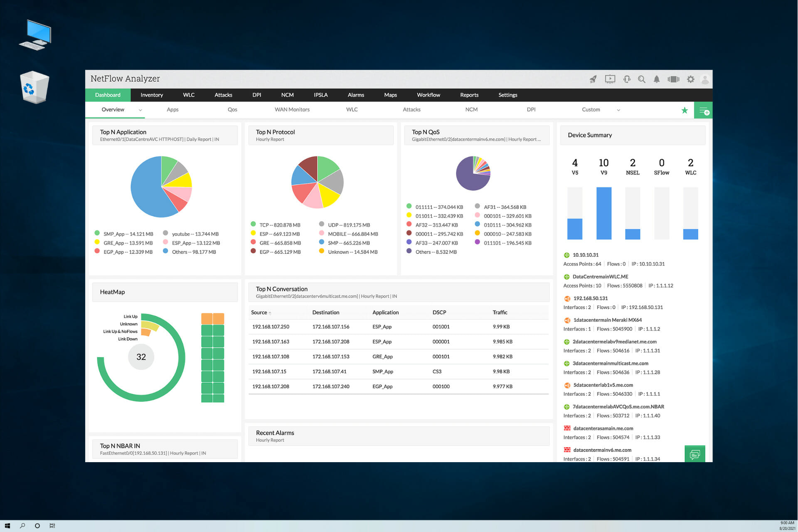Select the Qos dashboard sub-tab
798x532 pixels.
232,110
